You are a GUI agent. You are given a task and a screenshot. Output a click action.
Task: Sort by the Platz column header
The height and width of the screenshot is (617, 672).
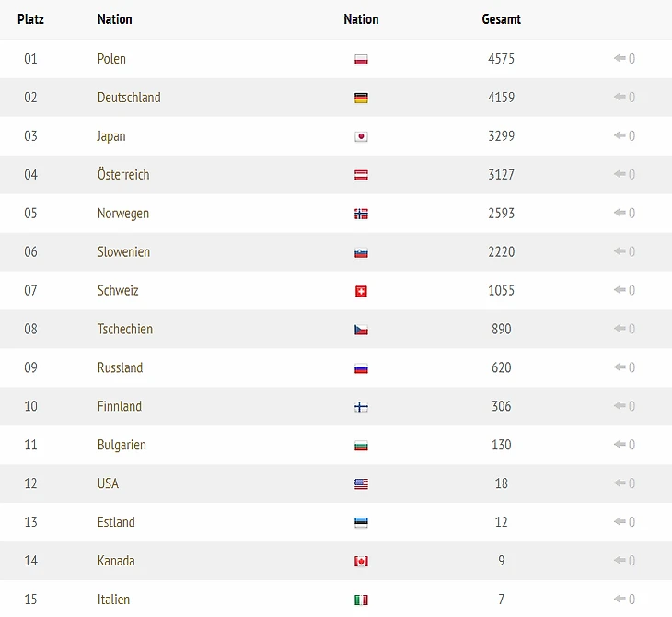click(x=30, y=19)
